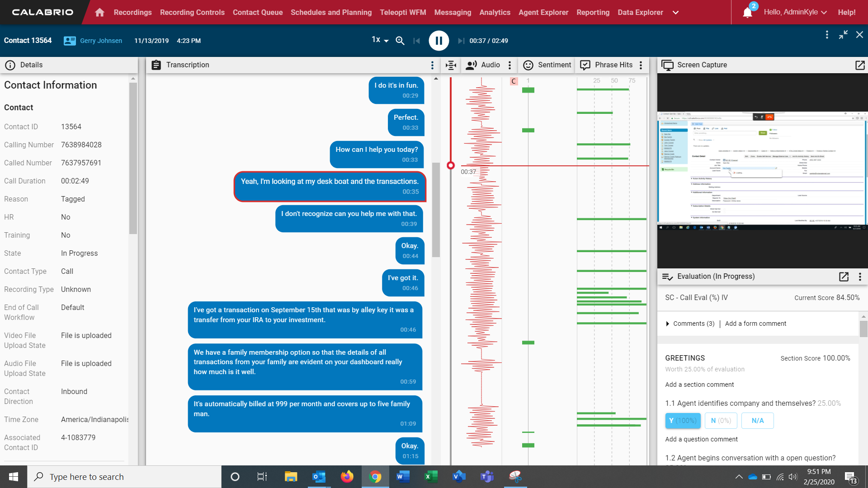
Task: Open Excel from the taskbar
Action: [431, 477]
